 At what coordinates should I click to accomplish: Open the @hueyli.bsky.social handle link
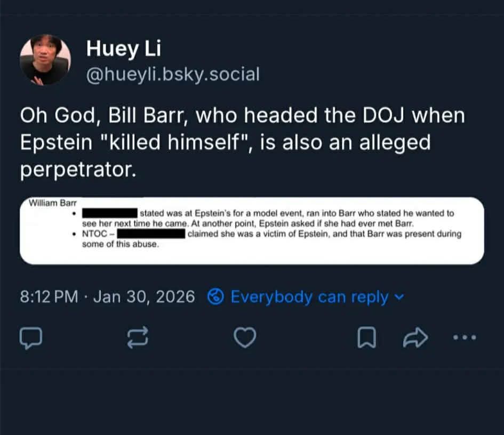pos(173,75)
